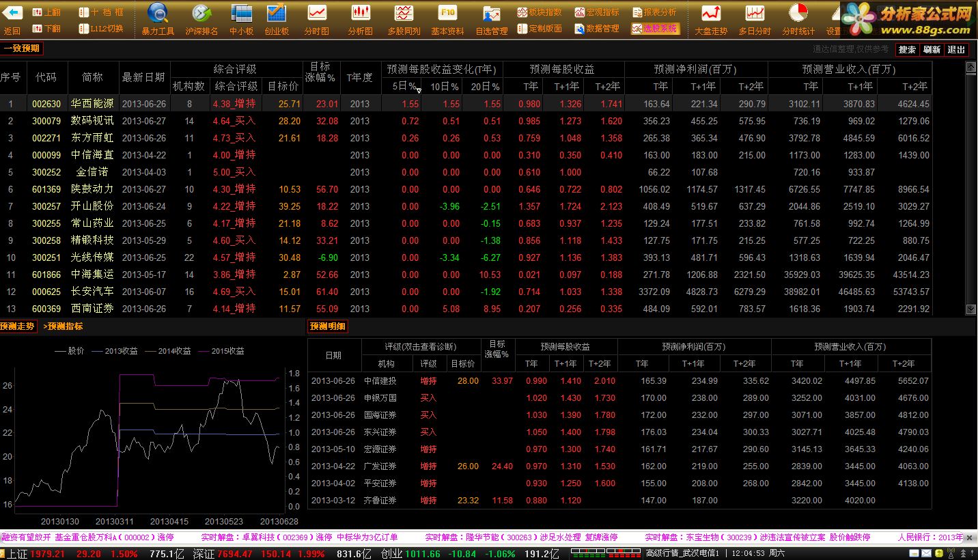Sort by 代码 column header

point(46,77)
